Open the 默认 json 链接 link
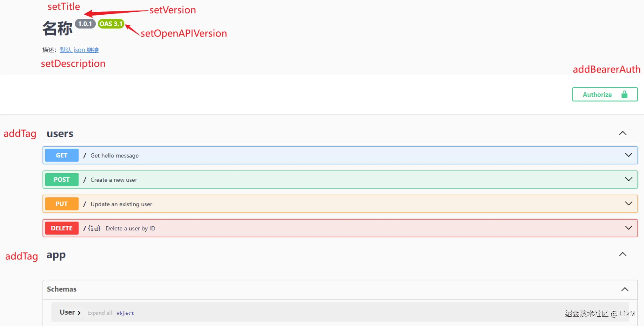Viewport: 644px width, 326px height. click(79, 50)
